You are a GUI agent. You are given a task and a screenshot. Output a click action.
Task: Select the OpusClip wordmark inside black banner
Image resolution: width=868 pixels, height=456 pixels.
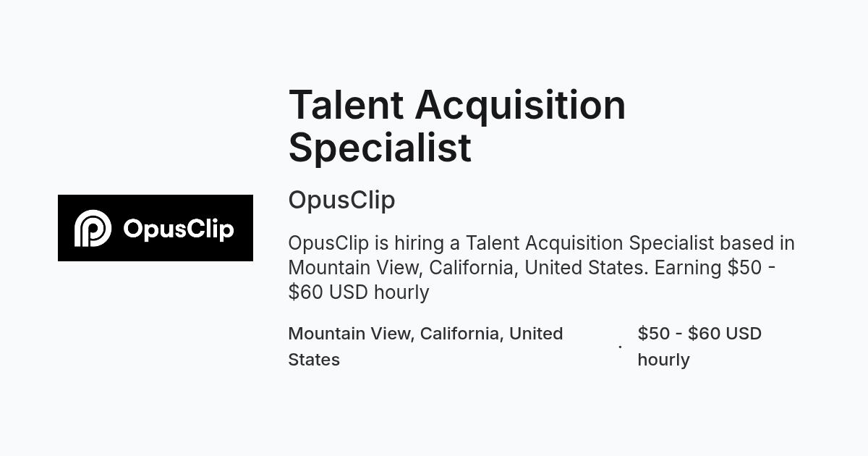point(179,229)
